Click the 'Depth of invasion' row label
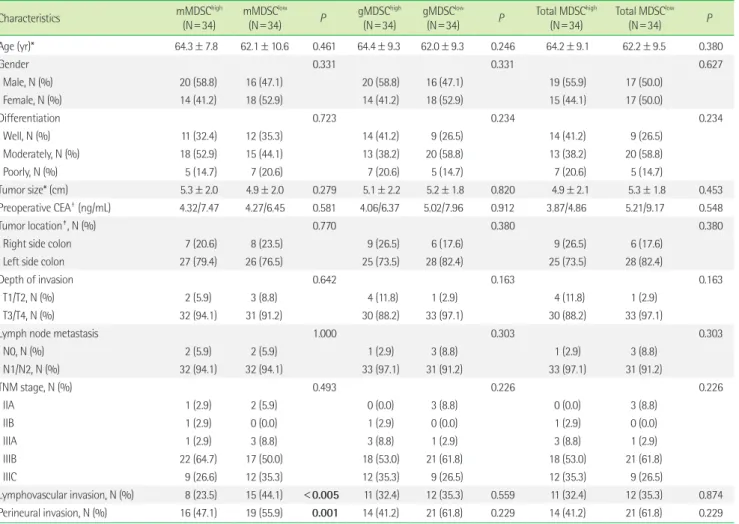739x524 pixels. click(x=37, y=279)
